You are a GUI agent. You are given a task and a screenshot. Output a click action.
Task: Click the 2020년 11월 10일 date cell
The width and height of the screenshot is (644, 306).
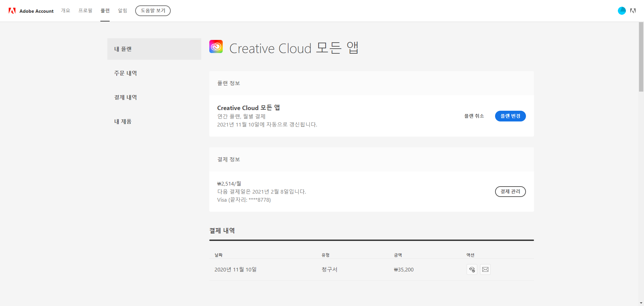click(x=235, y=270)
